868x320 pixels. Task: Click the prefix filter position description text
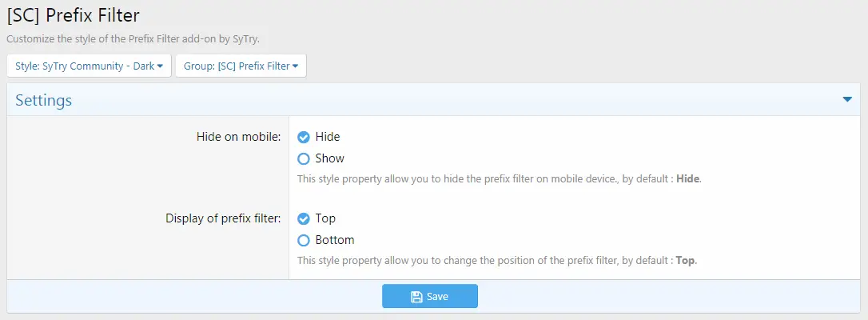(x=497, y=260)
